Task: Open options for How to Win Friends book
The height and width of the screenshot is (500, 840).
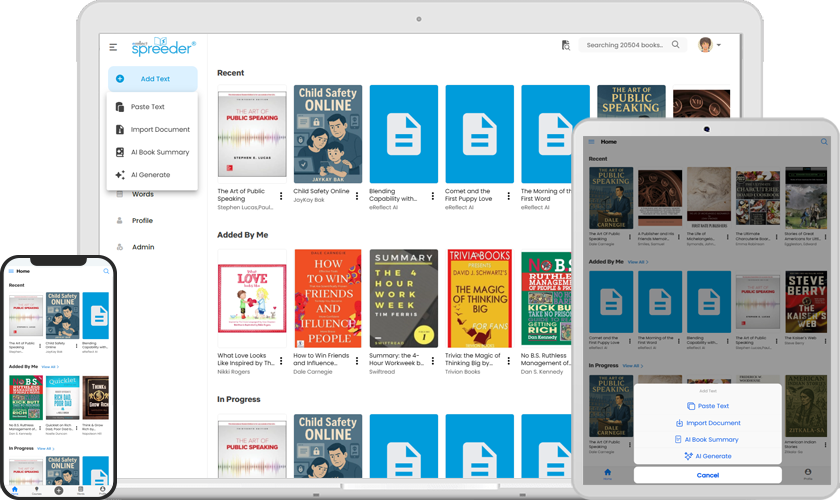Action: (x=357, y=361)
